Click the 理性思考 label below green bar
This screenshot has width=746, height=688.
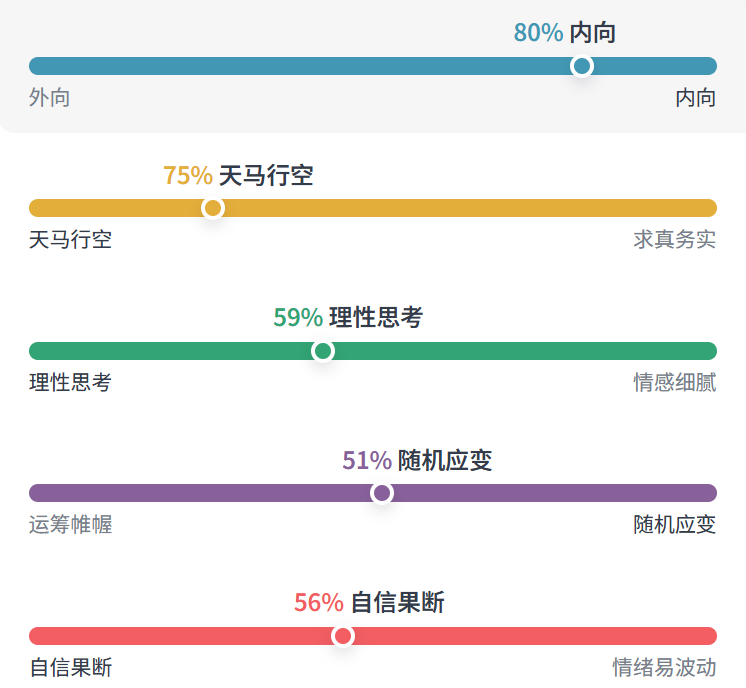70,383
